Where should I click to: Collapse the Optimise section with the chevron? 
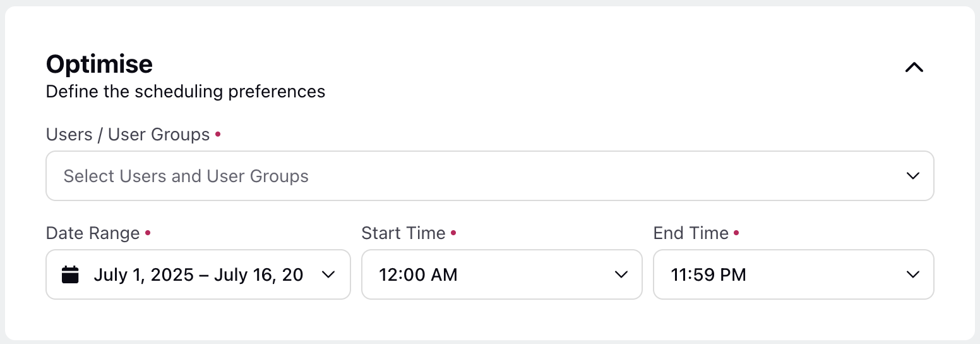tap(914, 67)
